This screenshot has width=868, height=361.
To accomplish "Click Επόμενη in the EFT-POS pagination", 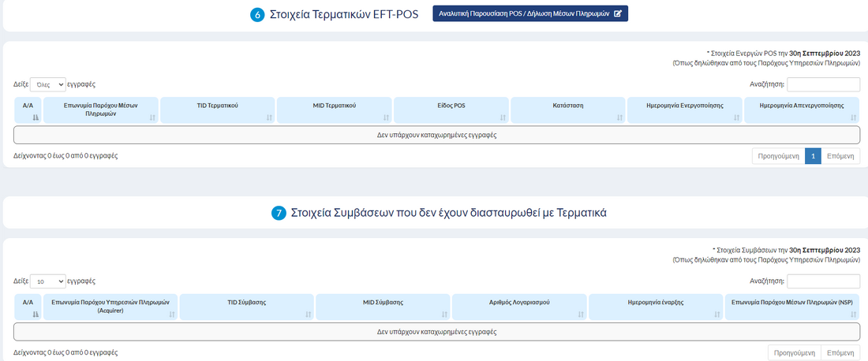I will (840, 156).
